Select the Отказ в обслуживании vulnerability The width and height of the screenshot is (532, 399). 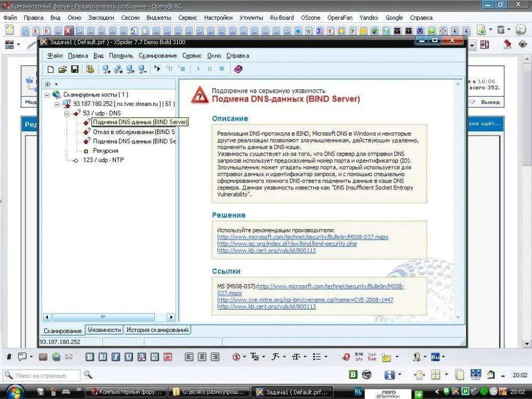[134, 131]
